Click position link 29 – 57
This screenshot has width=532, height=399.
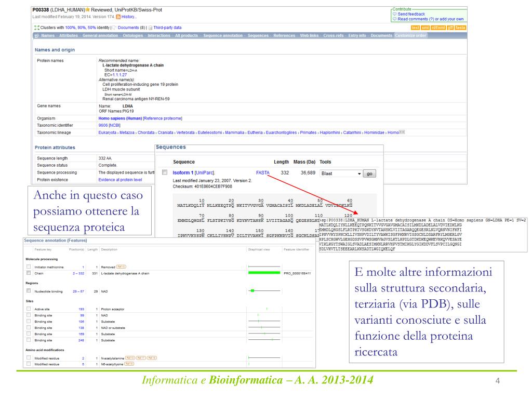click(78, 291)
